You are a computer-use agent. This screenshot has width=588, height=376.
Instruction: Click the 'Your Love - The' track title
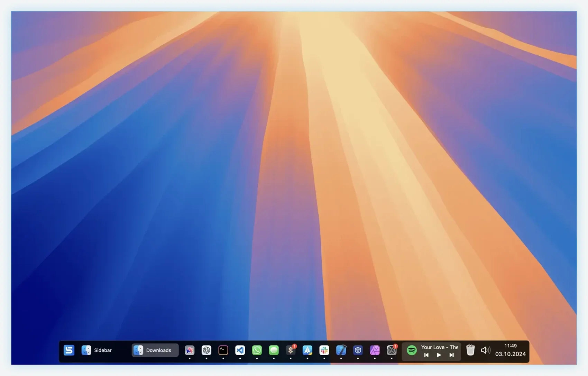pyautogui.click(x=439, y=347)
